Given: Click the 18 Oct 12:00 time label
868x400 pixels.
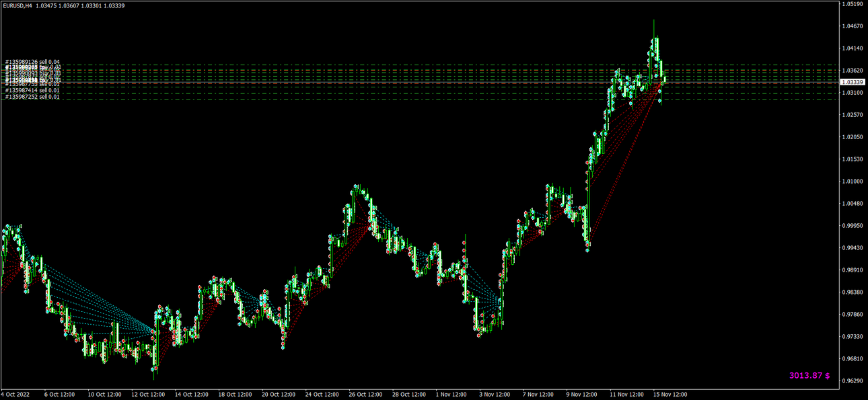Looking at the screenshot, I should pos(235,395).
